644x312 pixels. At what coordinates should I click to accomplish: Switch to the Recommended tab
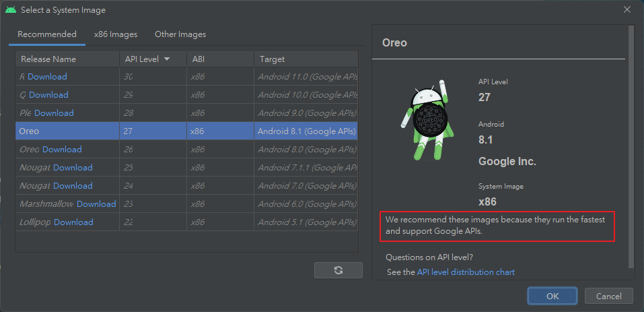click(x=47, y=34)
